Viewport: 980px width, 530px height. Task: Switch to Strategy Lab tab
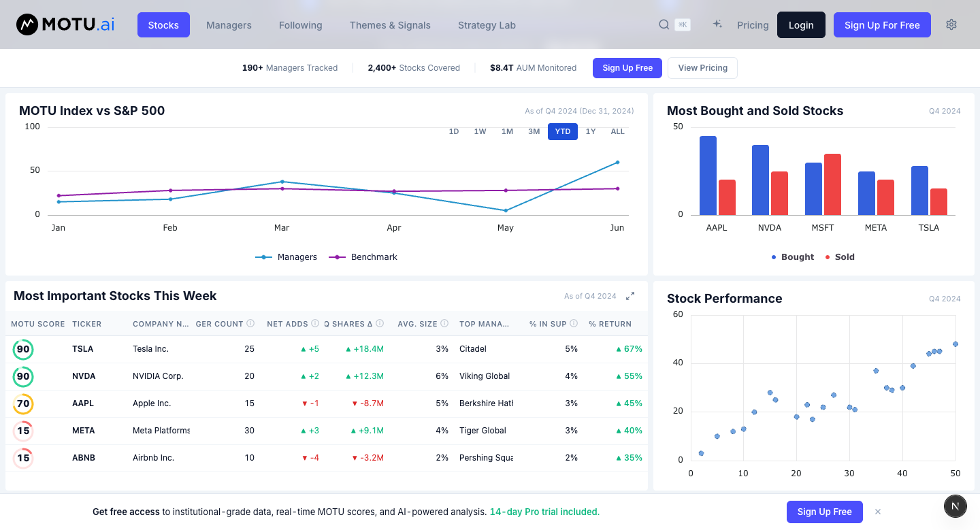click(487, 25)
